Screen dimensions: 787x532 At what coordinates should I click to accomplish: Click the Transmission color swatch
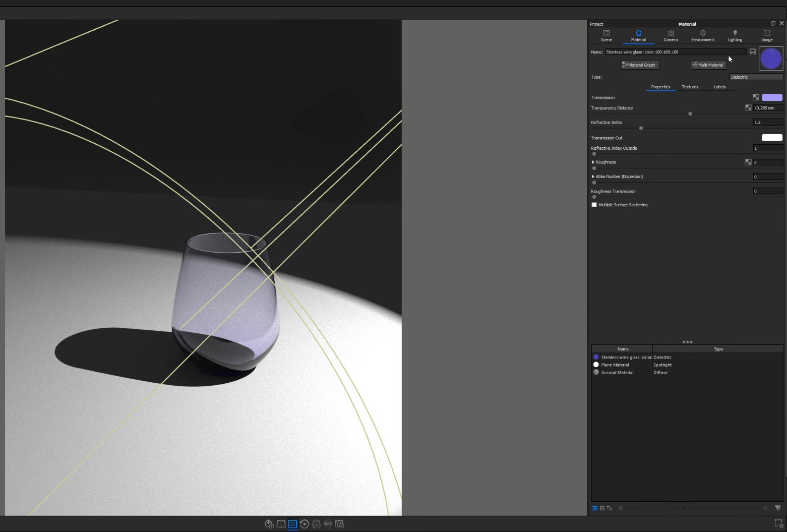coord(772,97)
